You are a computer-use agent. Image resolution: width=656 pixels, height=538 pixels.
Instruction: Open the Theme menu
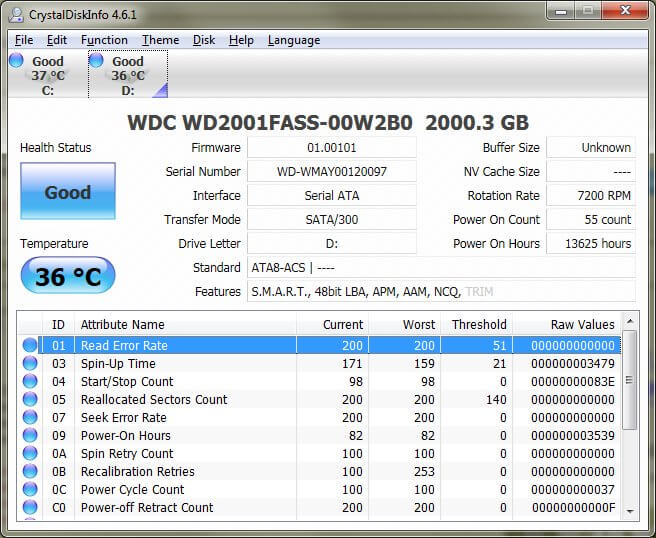[x=160, y=40]
